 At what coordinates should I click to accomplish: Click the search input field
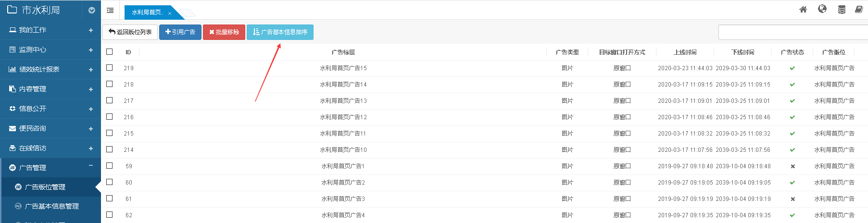(x=793, y=32)
